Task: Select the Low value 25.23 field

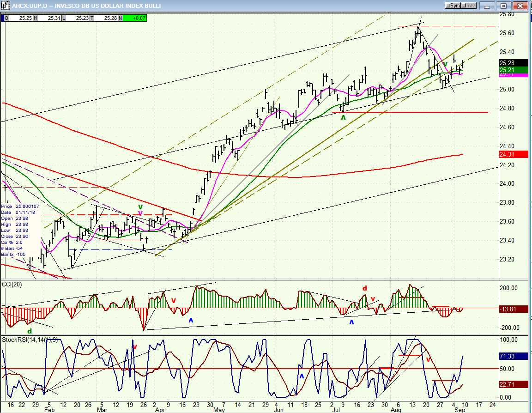Action: 78,18
